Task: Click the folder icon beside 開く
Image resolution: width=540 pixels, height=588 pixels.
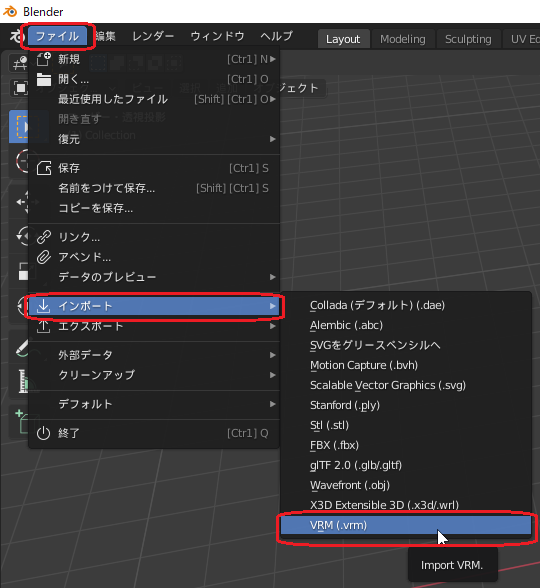Action: (44, 80)
